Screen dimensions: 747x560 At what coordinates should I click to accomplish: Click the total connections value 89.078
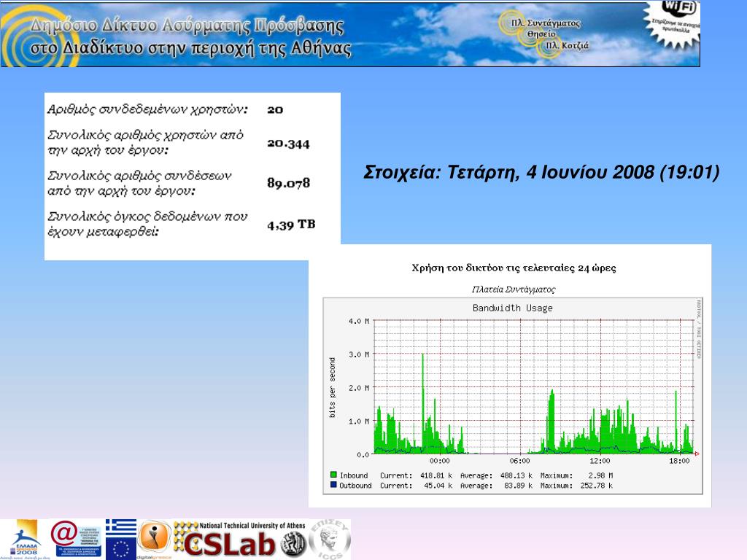(288, 183)
